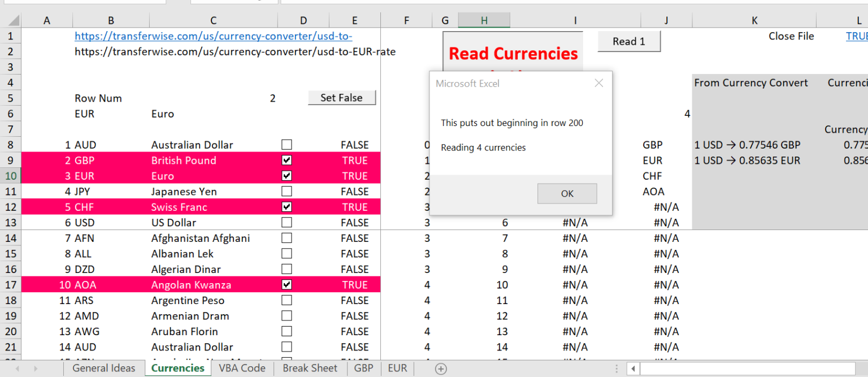Close the Microsoft Excel dialog with the X
The width and height of the screenshot is (868, 377).
coord(598,83)
